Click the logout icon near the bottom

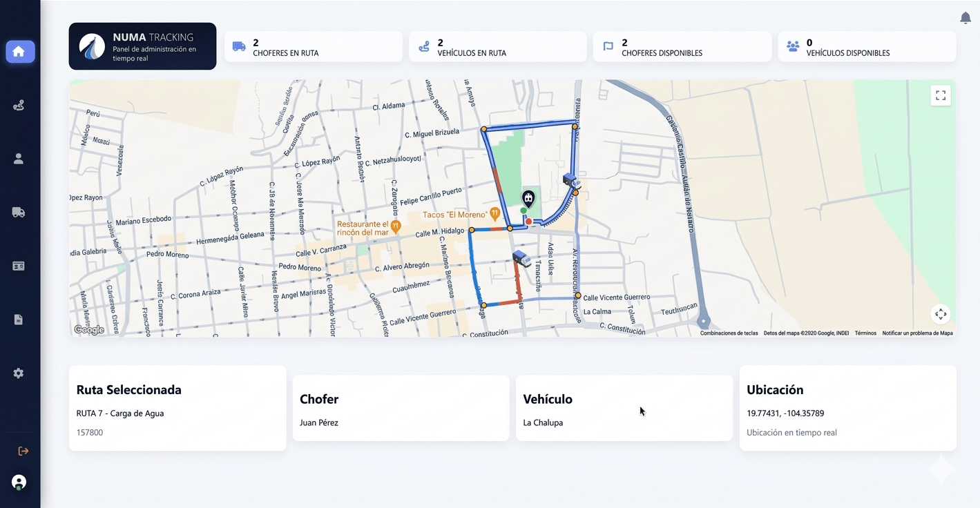point(23,451)
